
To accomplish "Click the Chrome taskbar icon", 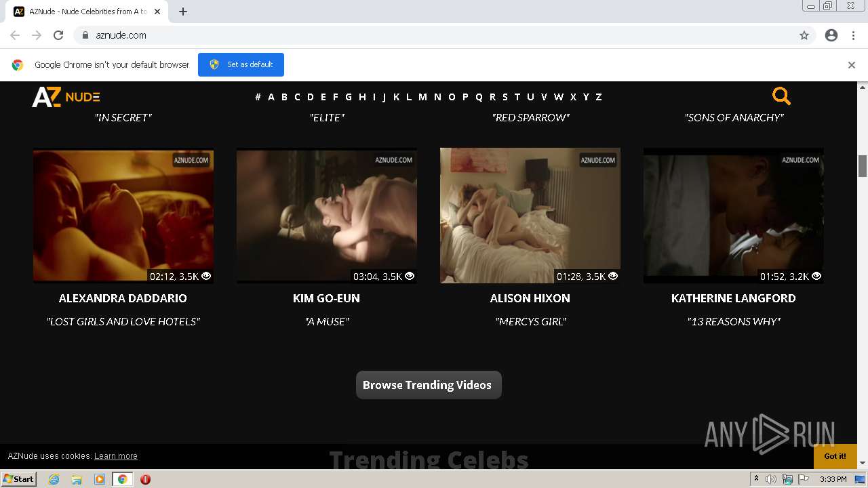I will (x=122, y=479).
